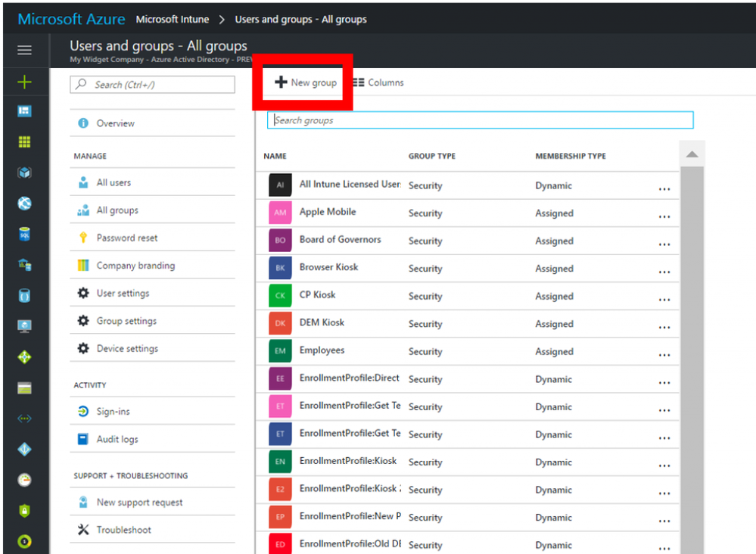Click the Columns button

coord(378,82)
